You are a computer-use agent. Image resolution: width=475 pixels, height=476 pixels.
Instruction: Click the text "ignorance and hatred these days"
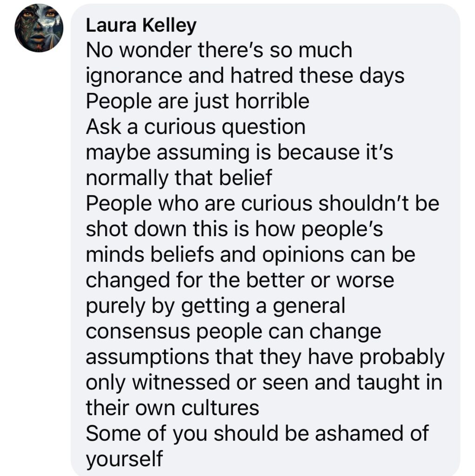[245, 76]
